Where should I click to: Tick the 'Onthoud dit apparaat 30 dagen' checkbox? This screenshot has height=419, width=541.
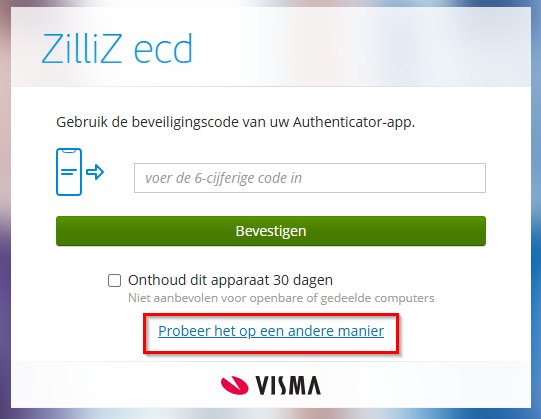[115, 280]
